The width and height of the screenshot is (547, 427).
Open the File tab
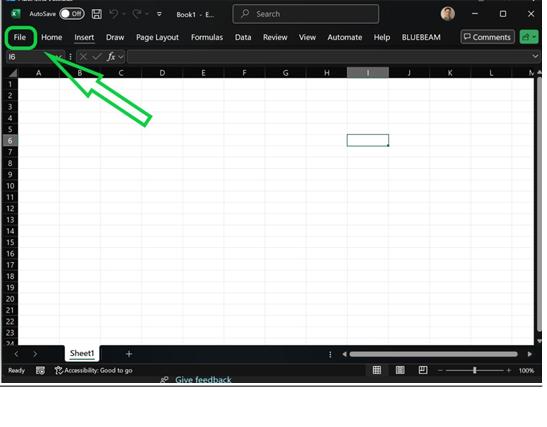coord(20,37)
